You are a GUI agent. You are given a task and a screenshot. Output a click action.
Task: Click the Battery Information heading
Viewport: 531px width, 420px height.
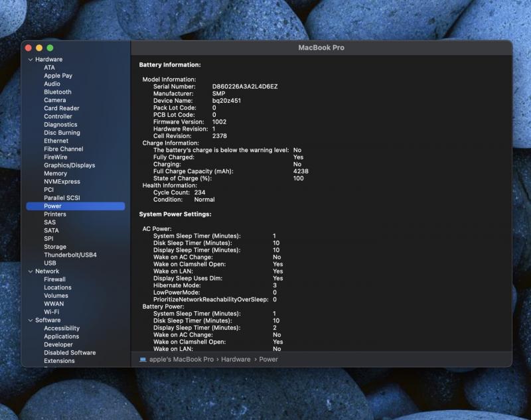pos(170,65)
